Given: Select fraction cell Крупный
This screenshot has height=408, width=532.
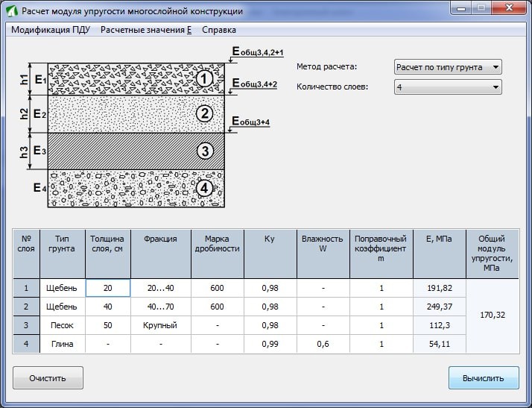Looking at the screenshot, I should click(161, 325).
